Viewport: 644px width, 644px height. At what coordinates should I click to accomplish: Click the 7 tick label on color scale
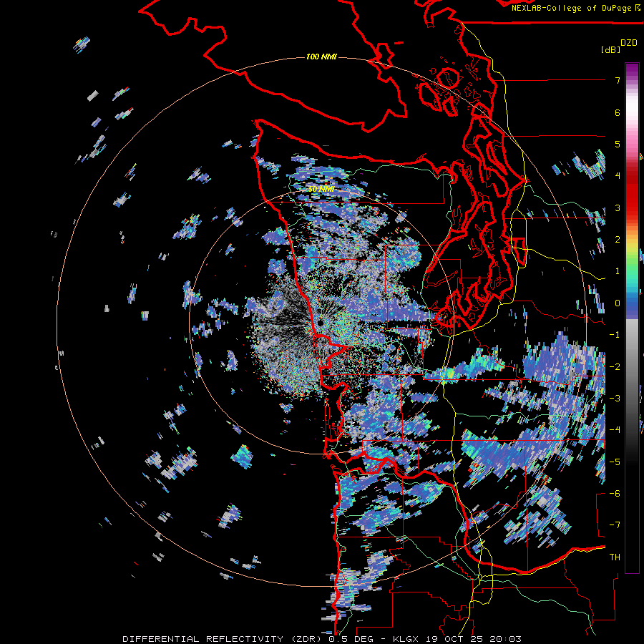click(x=618, y=80)
